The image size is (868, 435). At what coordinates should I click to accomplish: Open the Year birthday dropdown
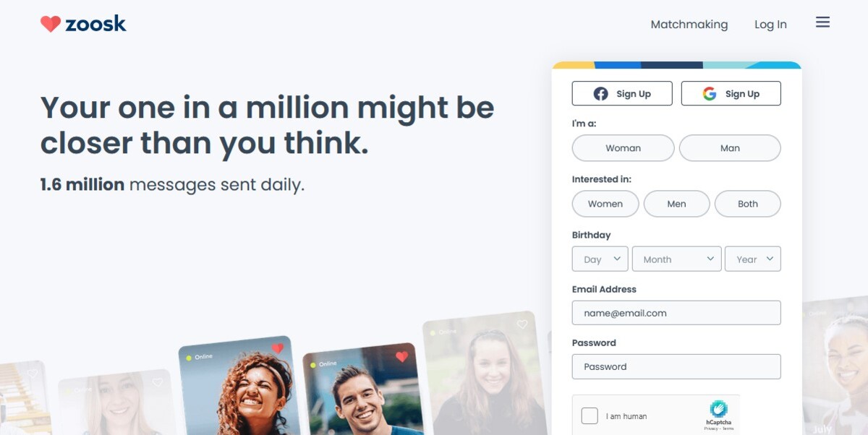753,259
